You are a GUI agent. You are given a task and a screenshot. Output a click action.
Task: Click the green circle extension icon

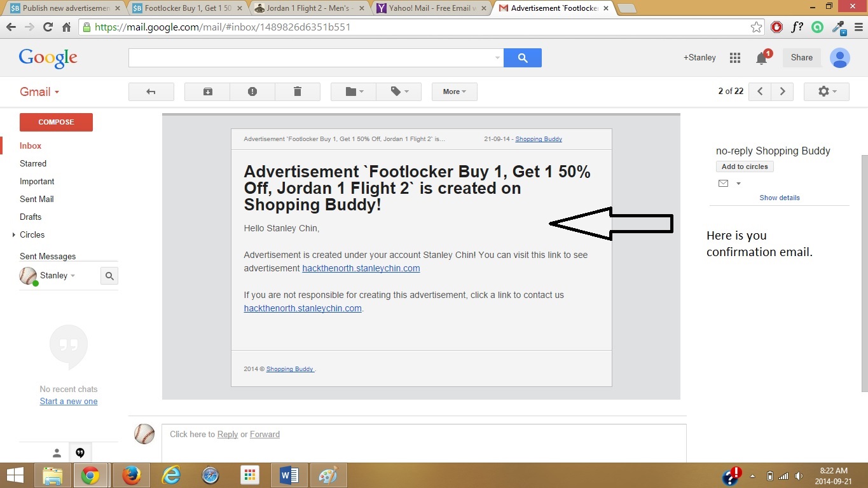coord(818,27)
